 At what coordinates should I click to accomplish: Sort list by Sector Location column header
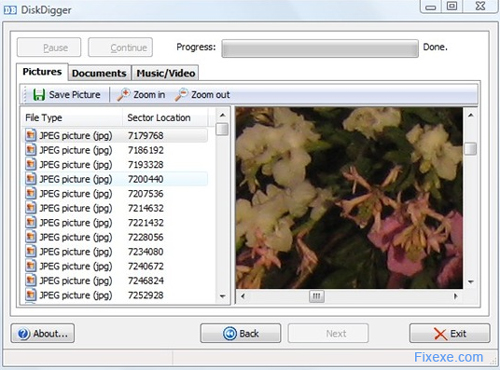coord(165,118)
